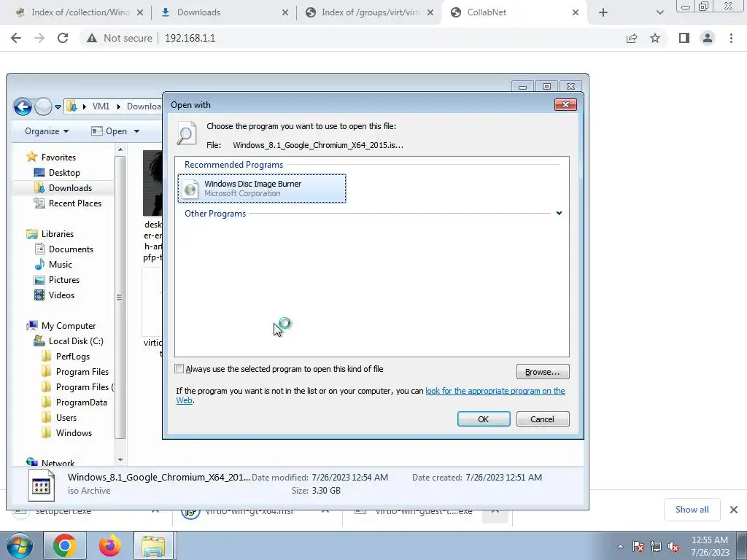
Task: Close the Chrome downloads bar
Action: click(734, 510)
